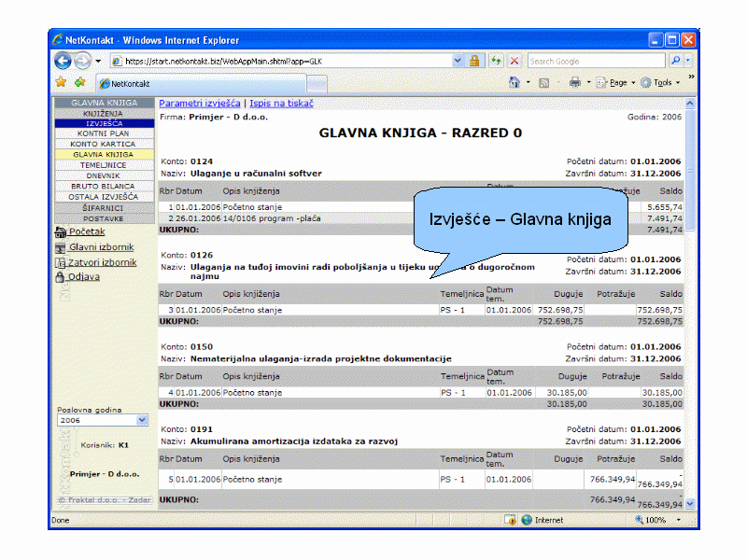747x560 pixels.
Task: Click the "14/0106 program -plaća" entry
Action: pos(272,218)
